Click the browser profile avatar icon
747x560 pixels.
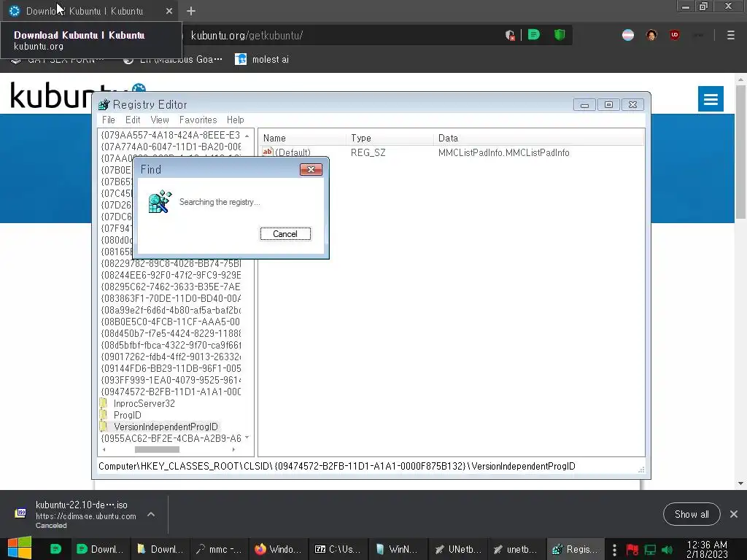click(651, 35)
